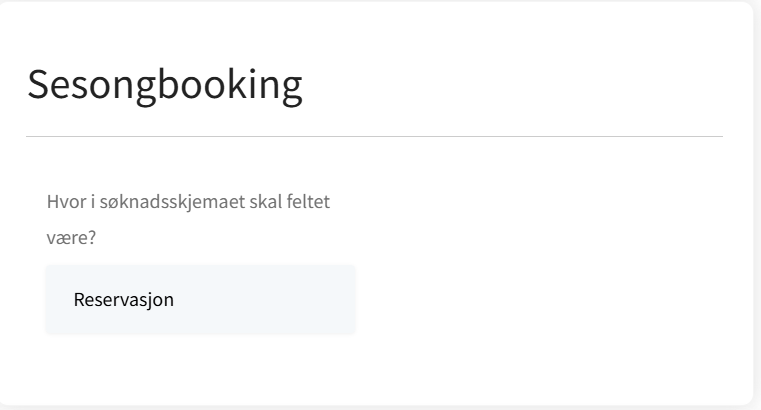Click the word 'feltet' in the label
Image resolution: width=761 pixels, height=410 pixels.
[x=308, y=203]
